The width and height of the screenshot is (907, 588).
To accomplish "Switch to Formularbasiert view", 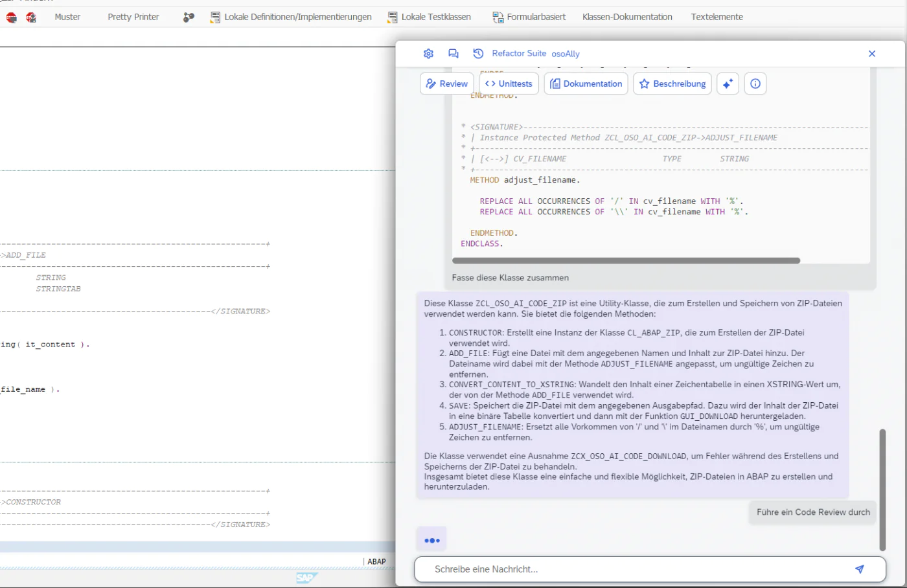I will pos(529,17).
